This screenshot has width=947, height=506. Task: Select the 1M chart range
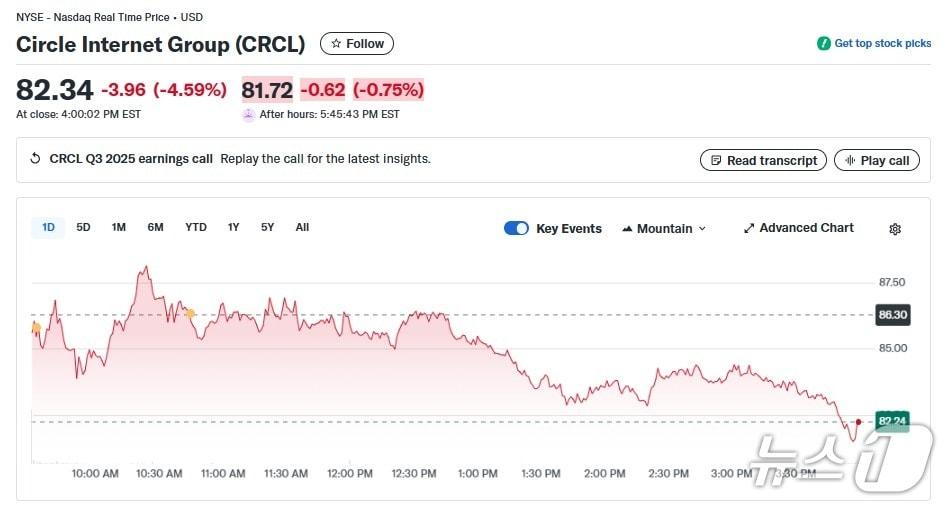coord(119,227)
